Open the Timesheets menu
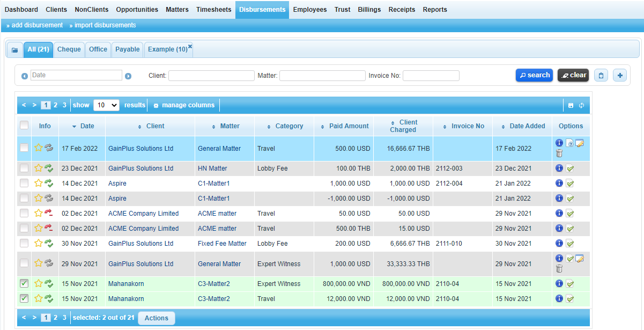The height and width of the screenshot is (330, 644). click(x=213, y=10)
